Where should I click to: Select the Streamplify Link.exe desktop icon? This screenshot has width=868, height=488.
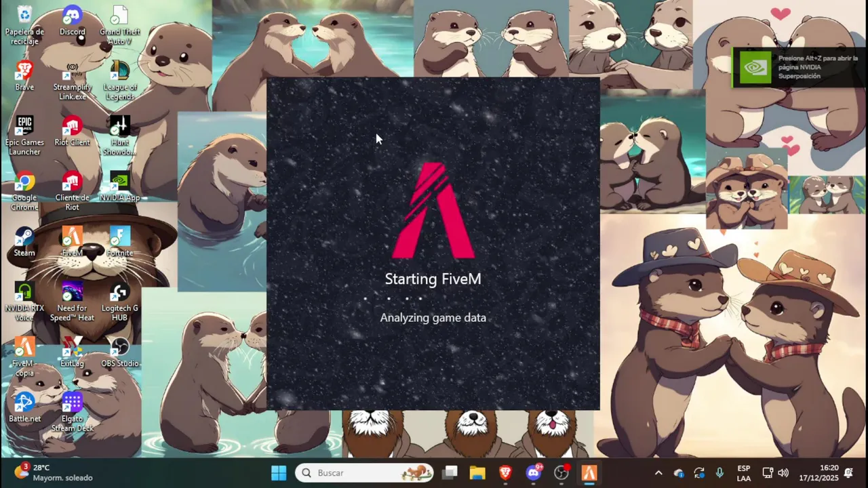[x=72, y=81]
